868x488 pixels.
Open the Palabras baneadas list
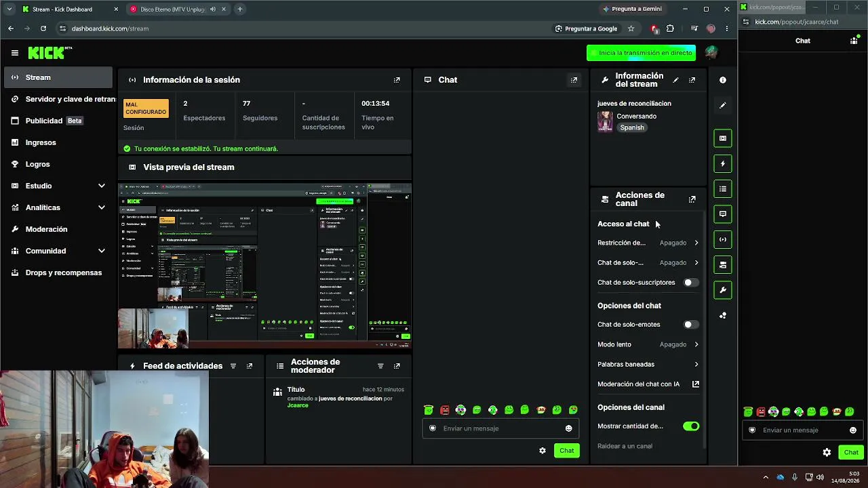click(x=648, y=364)
